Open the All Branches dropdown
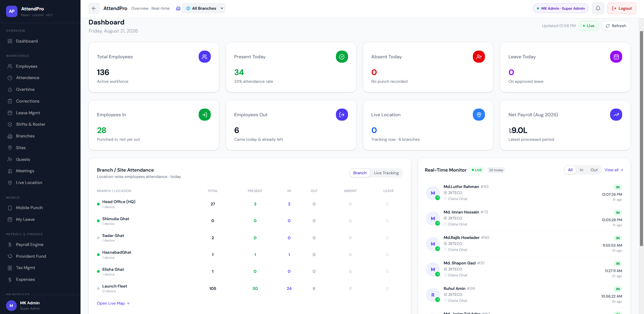The width and height of the screenshot is (644, 314). click(x=204, y=8)
